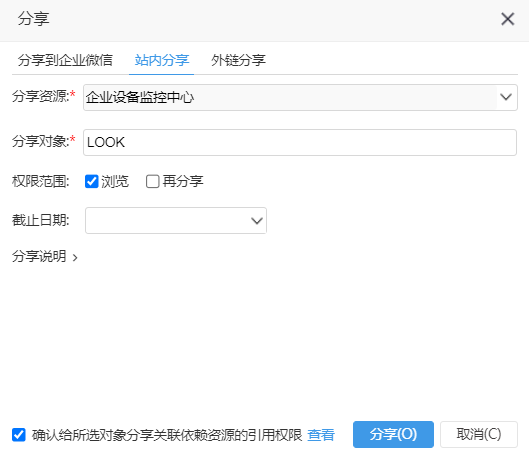Select the 站内分享 tab
529x455 pixels.
pos(162,60)
